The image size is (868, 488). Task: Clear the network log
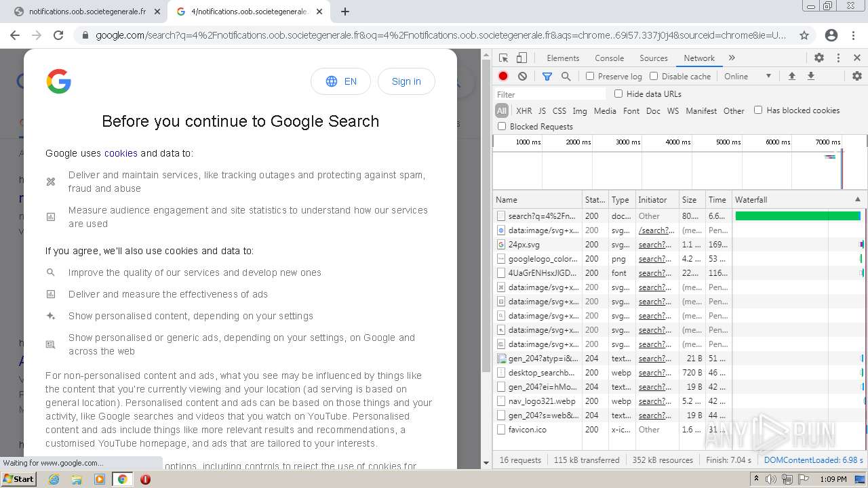pyautogui.click(x=522, y=77)
